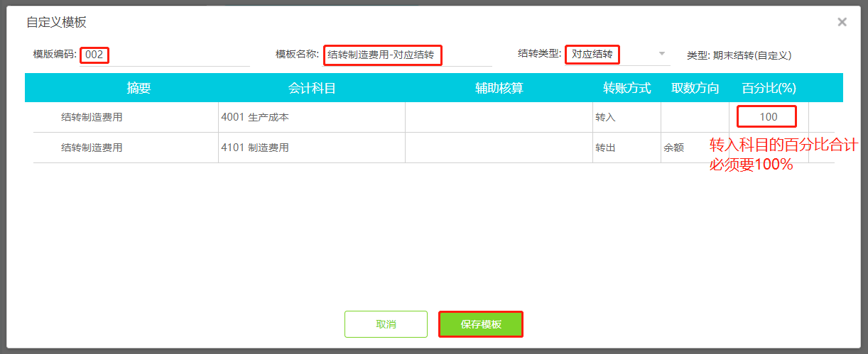Image resolution: width=868 pixels, height=354 pixels.
Task: Click the 百分比(%) column header
Action: 769,88
